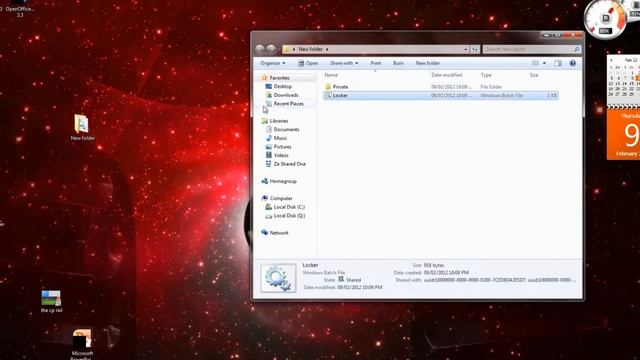
Task: Click the Videos library icon
Action: click(269, 155)
